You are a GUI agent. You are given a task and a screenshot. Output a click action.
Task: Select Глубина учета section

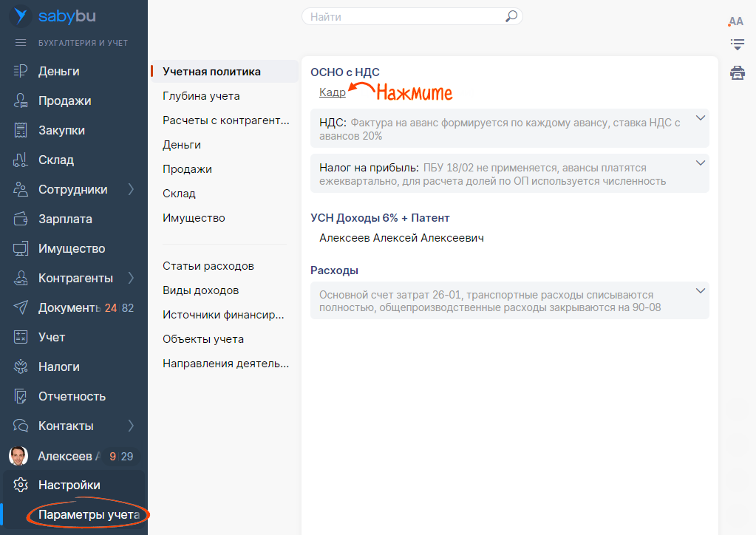(x=201, y=96)
